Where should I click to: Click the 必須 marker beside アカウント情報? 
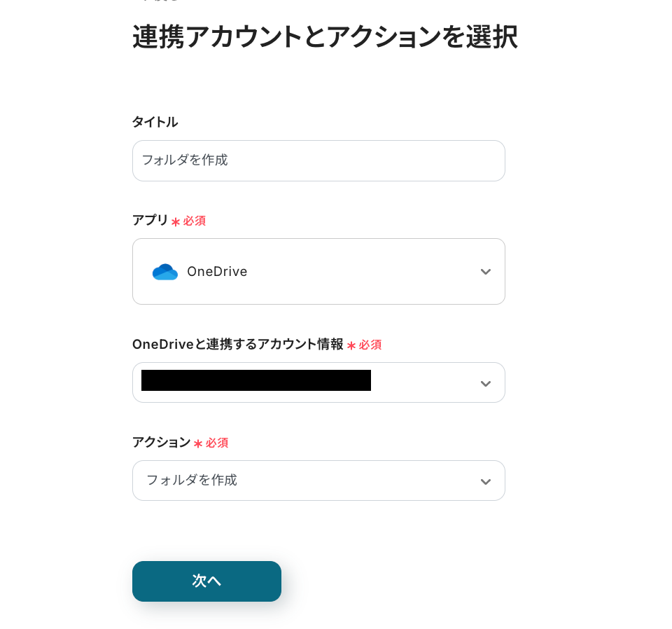[370, 345]
